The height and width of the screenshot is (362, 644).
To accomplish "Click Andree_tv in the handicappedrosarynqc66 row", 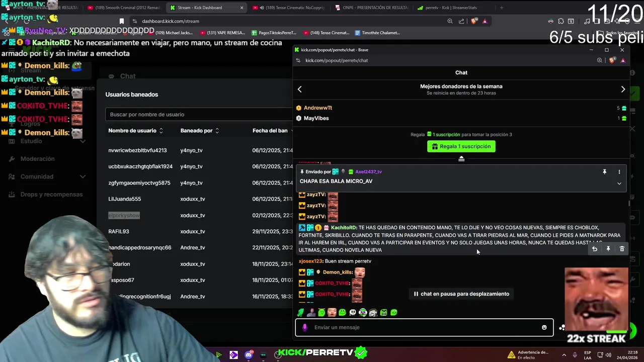I will (193, 248).
